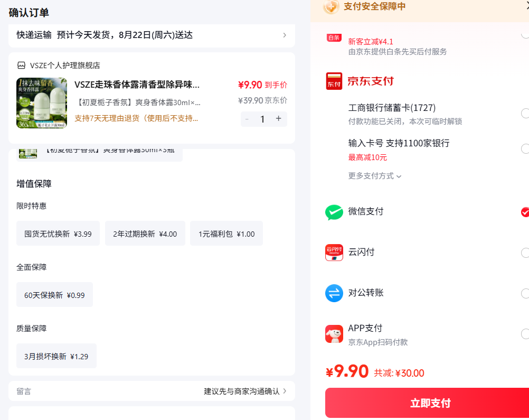This screenshot has width=529, height=420.
Task: Select the 对公转账 radio button
Action: [x=525, y=293]
